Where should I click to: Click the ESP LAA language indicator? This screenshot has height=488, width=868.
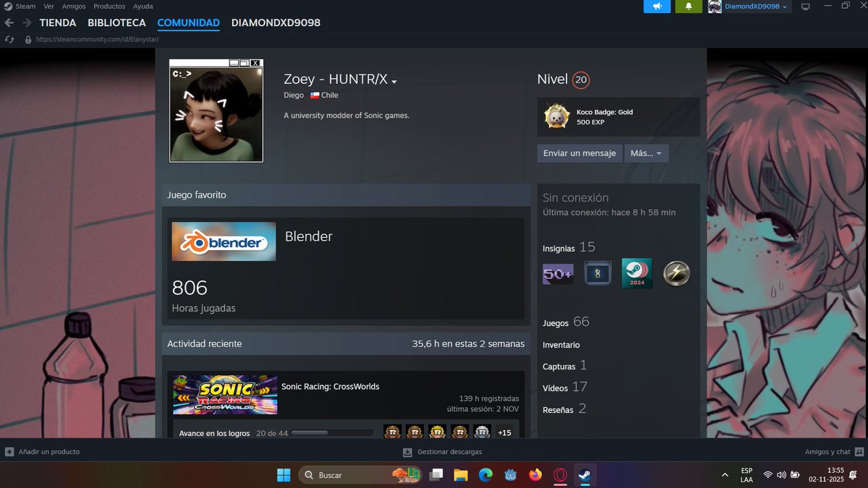tap(746, 475)
